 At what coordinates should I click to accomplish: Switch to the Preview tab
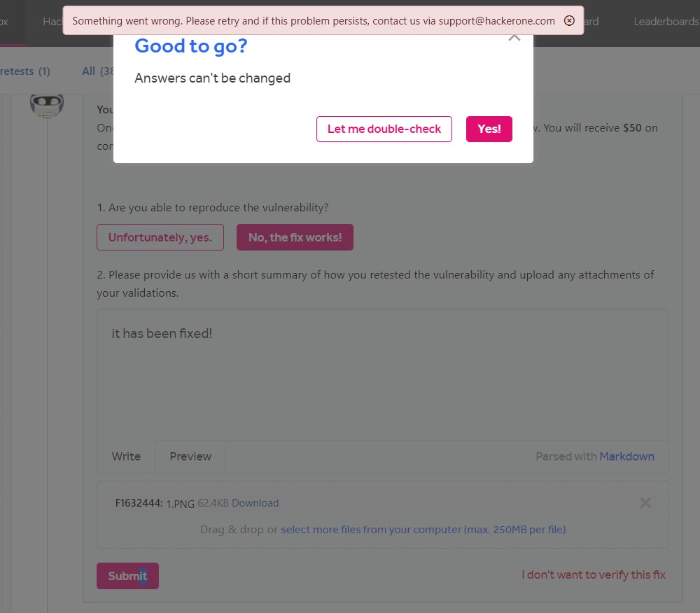(x=190, y=456)
